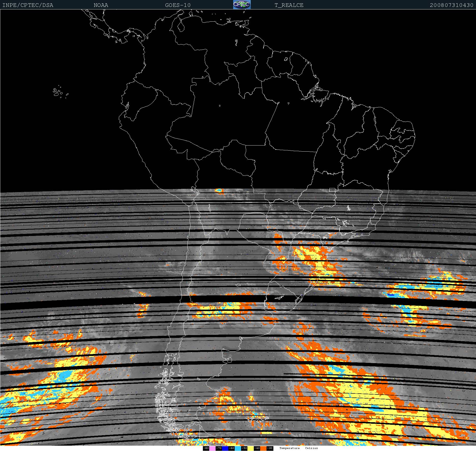The width and height of the screenshot is (476, 451).
Task: Click the -80 legend value
Action: click(x=206, y=448)
